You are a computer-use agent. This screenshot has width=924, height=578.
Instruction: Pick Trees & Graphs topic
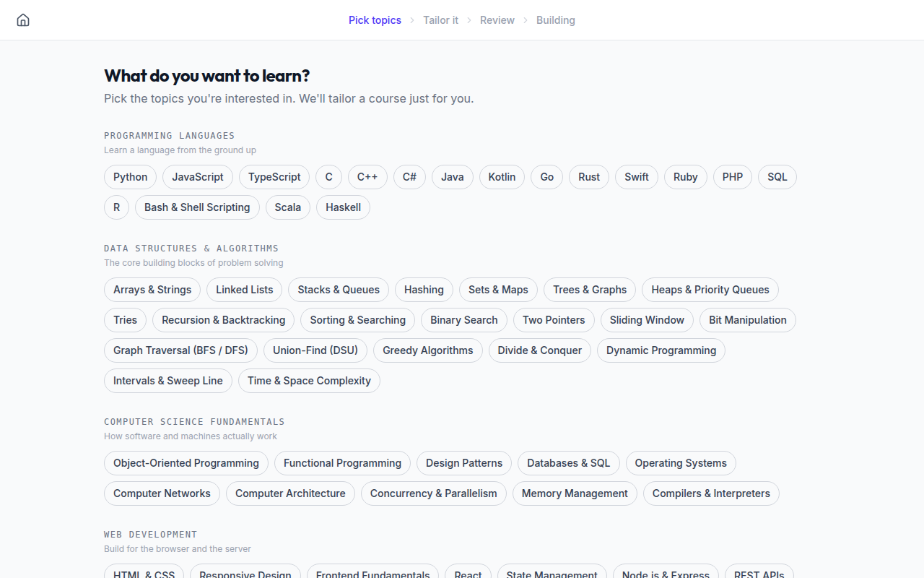[590, 290]
